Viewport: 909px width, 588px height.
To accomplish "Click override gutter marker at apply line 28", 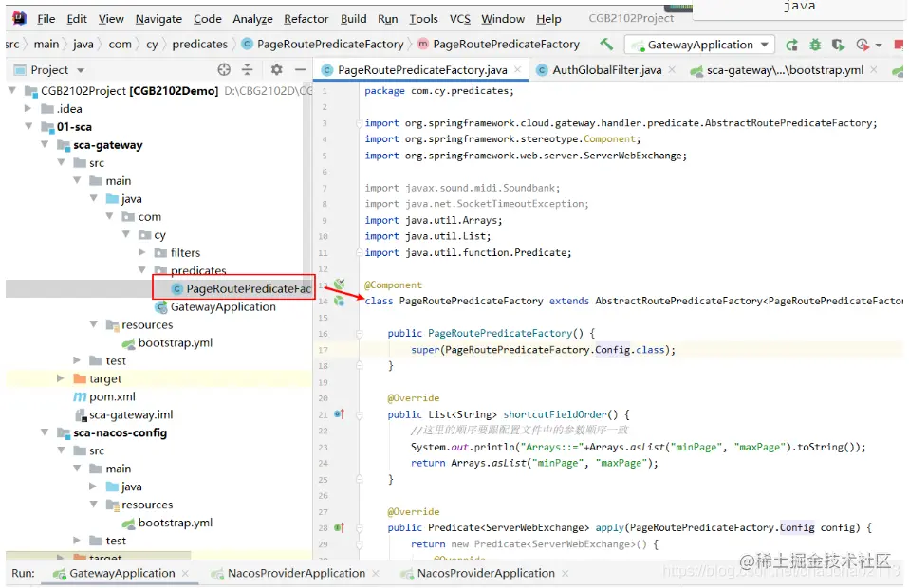I will point(340,527).
